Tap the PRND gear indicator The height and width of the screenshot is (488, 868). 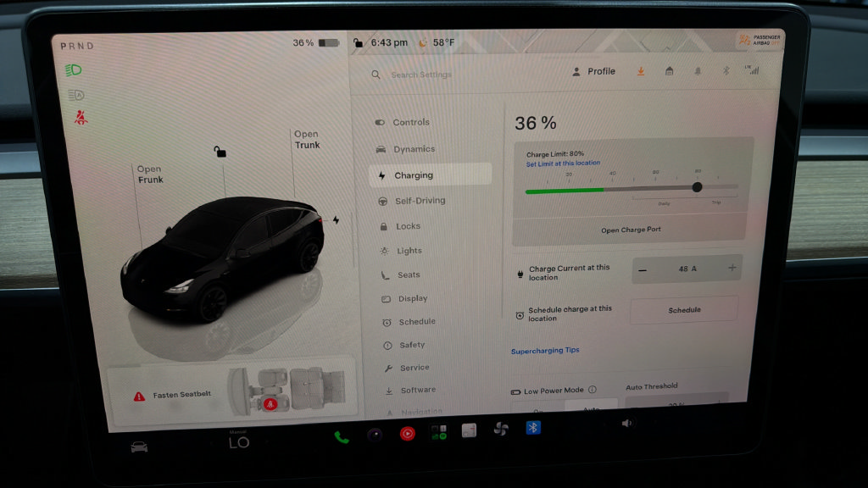(77, 46)
